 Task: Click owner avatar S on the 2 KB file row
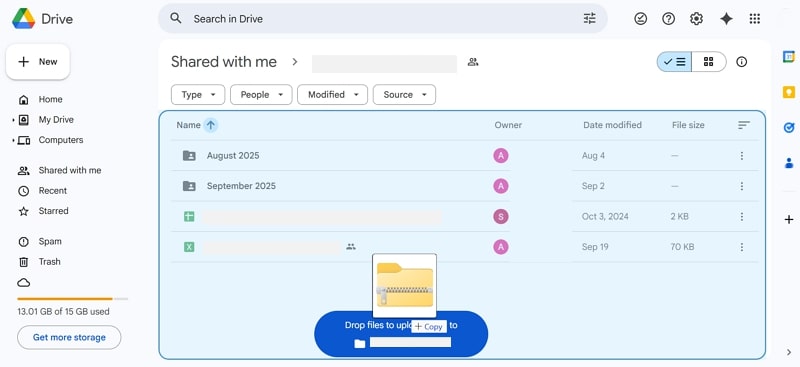[501, 216]
